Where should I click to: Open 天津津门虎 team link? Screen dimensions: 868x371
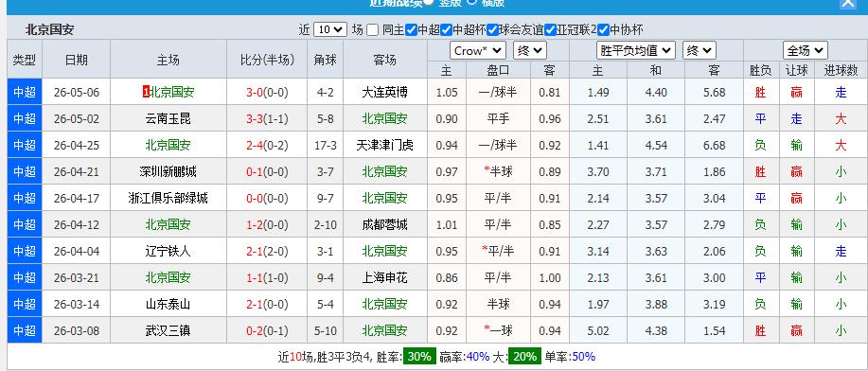pos(384,146)
